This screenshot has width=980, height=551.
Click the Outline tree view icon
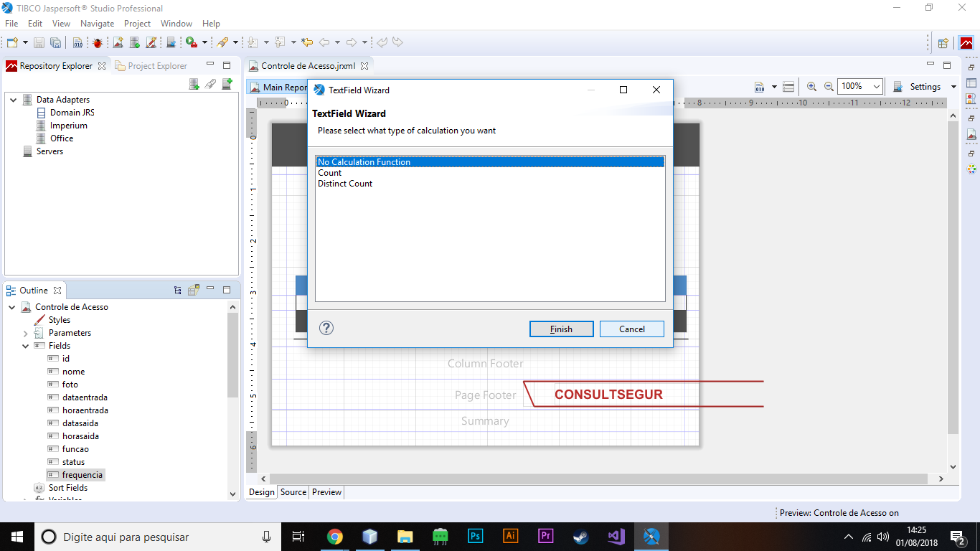pyautogui.click(x=177, y=291)
